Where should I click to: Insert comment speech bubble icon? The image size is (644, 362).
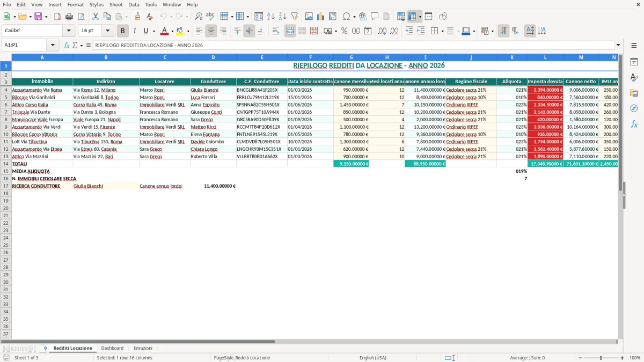[x=375, y=17]
